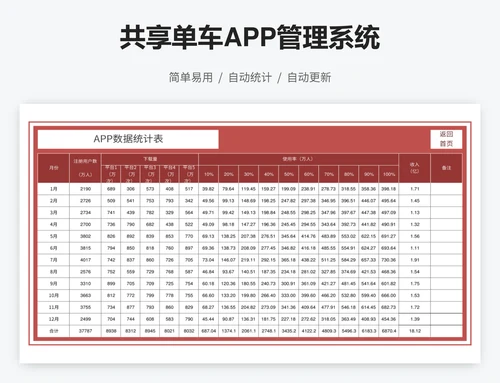500x383 pixels.
Task: Click registered users cell 3310
Action: point(85,284)
